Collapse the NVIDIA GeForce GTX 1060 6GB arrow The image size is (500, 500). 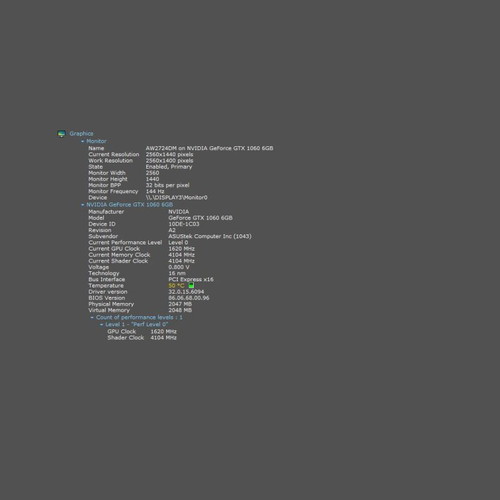click(83, 205)
